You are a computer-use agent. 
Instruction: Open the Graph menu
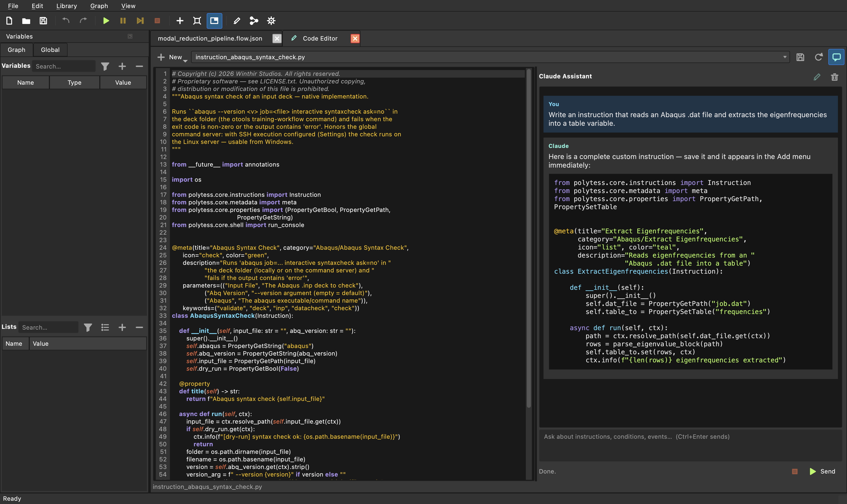tap(99, 6)
